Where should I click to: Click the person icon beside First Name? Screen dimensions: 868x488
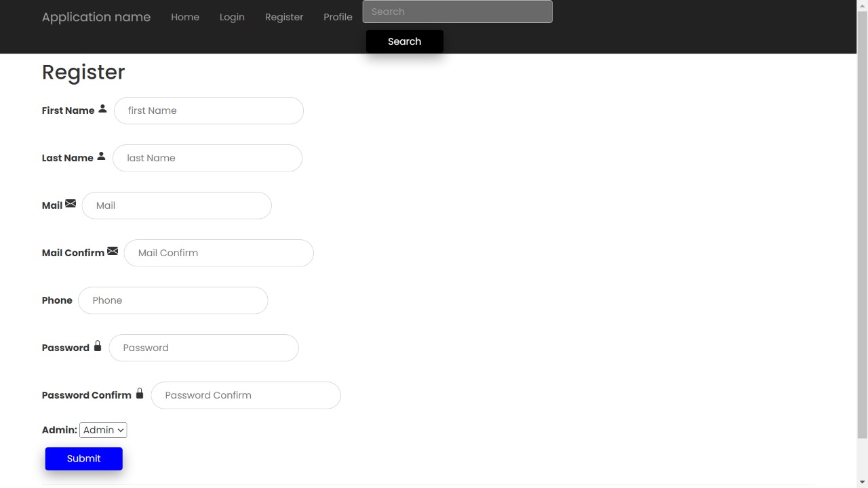102,109
